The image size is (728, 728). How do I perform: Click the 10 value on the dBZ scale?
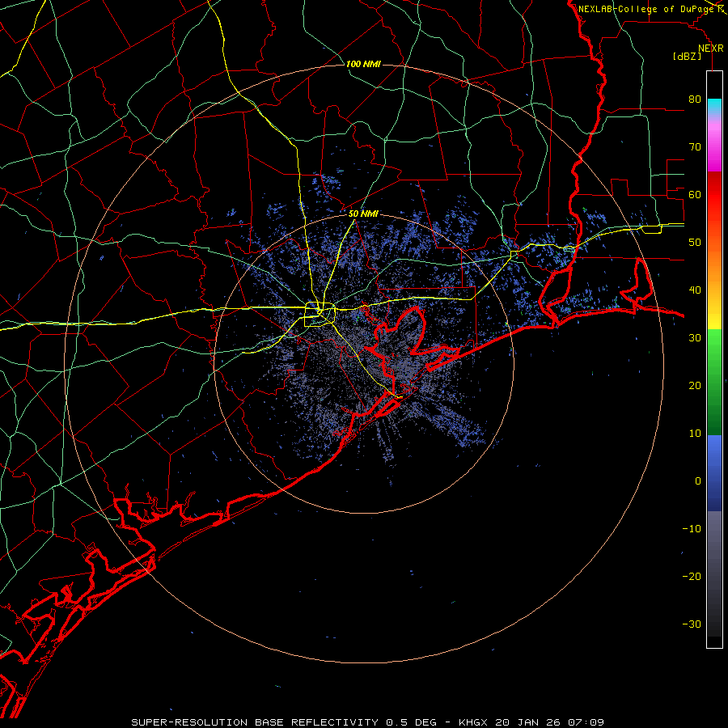click(x=695, y=434)
